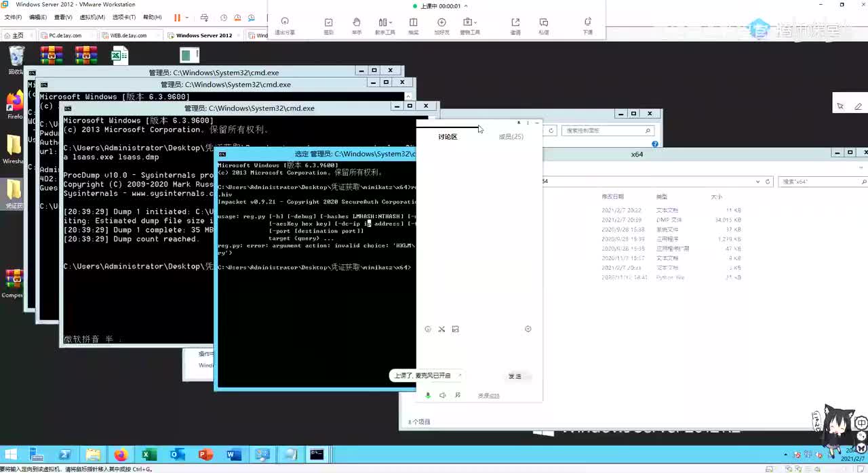Open the VMware 文件(F) menu
Image resolution: width=868 pixels, height=473 pixels.
click(x=13, y=17)
